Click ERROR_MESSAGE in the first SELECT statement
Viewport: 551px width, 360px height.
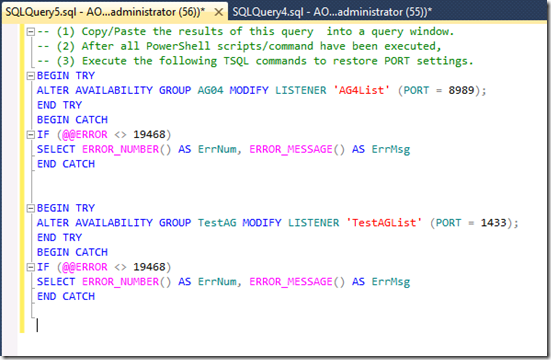click(x=291, y=149)
